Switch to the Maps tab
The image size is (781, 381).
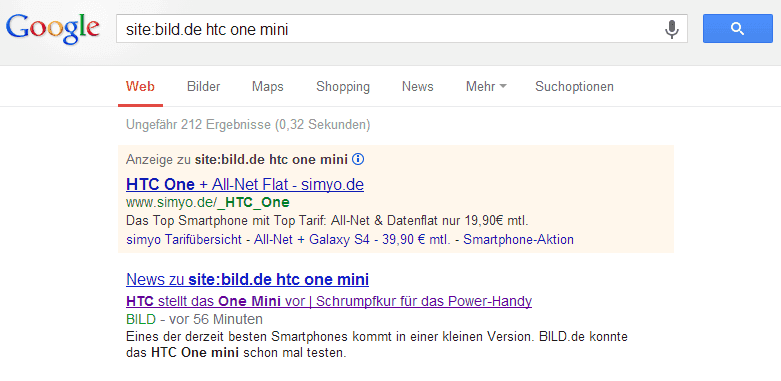click(x=267, y=87)
